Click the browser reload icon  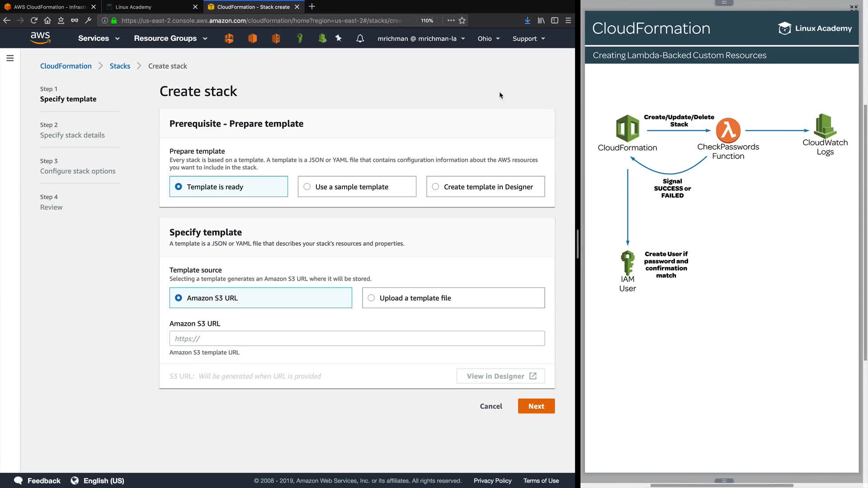34,20
